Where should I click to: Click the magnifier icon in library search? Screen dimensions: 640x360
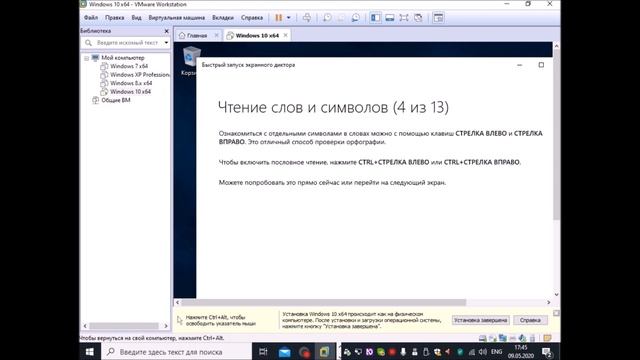pos(88,42)
